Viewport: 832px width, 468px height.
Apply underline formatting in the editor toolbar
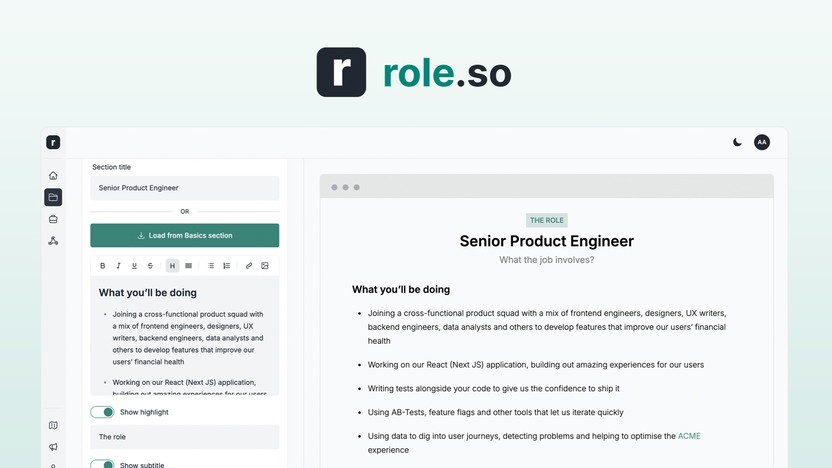pos(134,266)
